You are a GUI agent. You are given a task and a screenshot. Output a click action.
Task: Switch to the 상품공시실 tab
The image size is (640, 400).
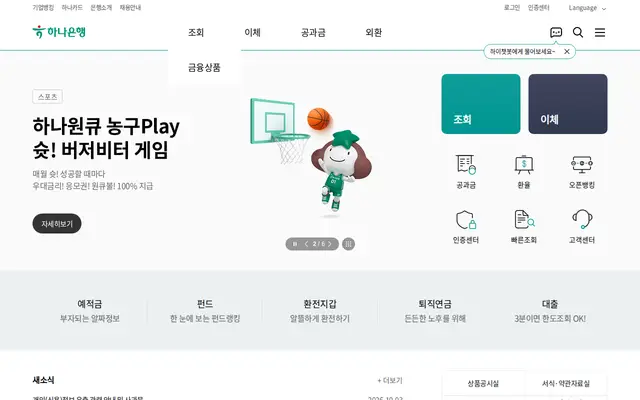[483, 383]
